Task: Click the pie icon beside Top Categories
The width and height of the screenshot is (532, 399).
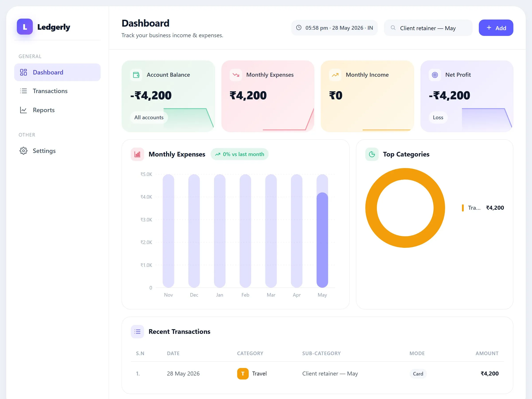Action: (x=372, y=155)
